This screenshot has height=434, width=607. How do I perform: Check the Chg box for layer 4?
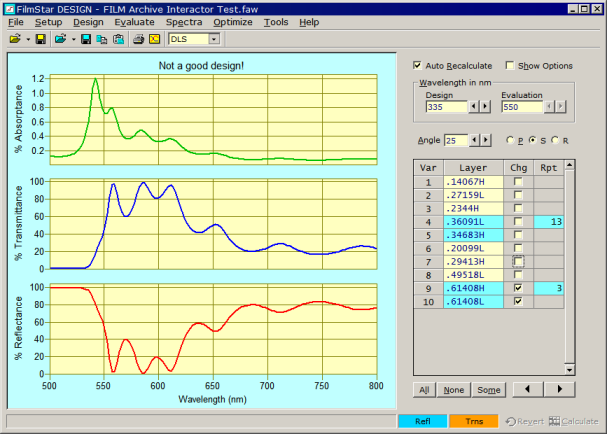pos(518,221)
